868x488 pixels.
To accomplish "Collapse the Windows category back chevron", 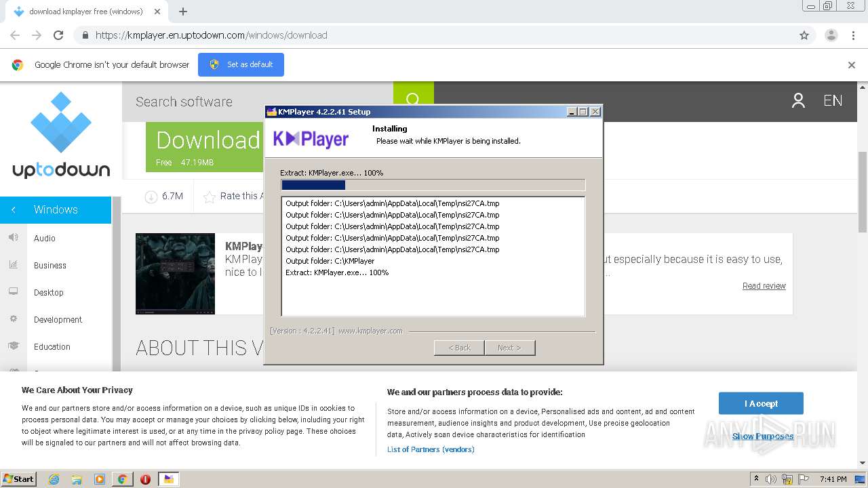I will pyautogui.click(x=14, y=209).
